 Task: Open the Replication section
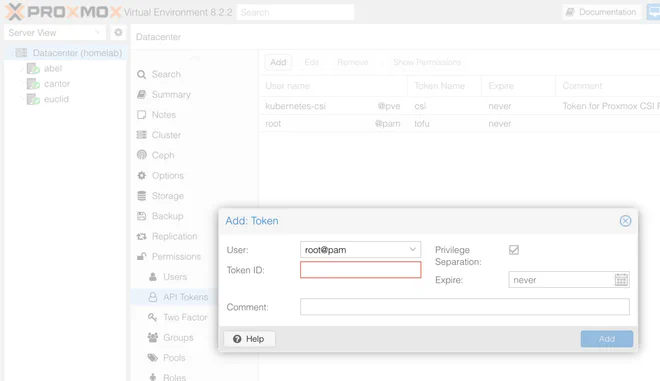174,236
